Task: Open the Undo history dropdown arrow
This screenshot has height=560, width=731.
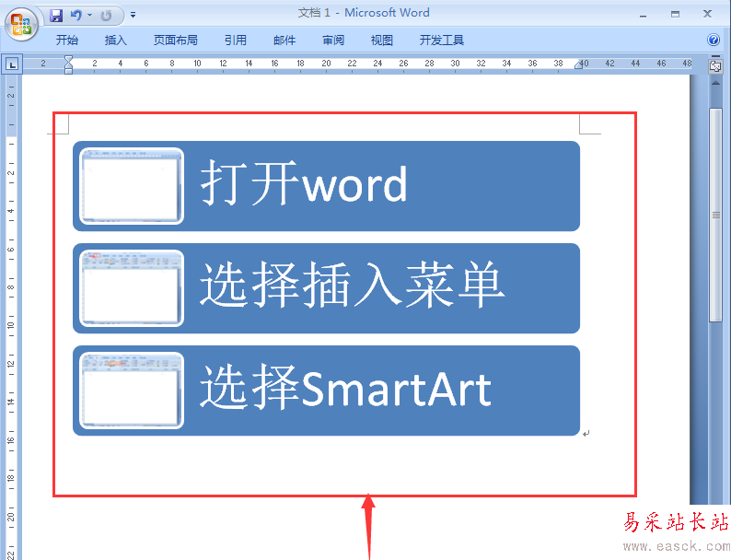Action: pyautogui.click(x=89, y=16)
